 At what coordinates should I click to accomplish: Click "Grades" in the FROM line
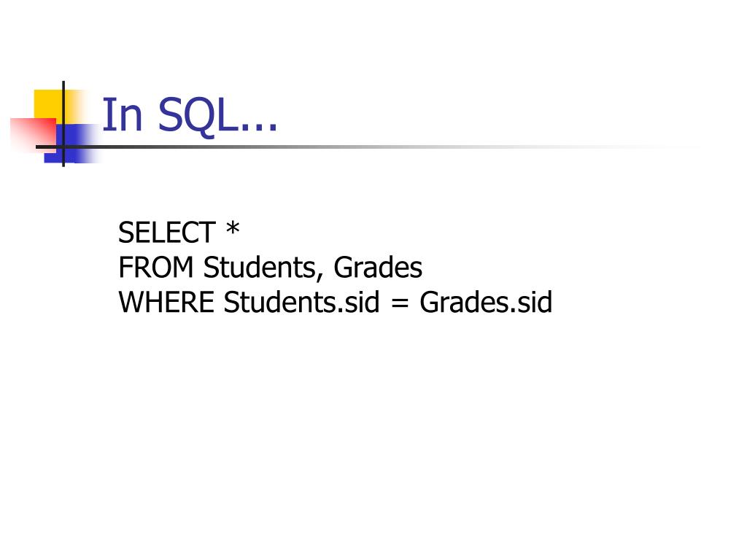click(378, 267)
